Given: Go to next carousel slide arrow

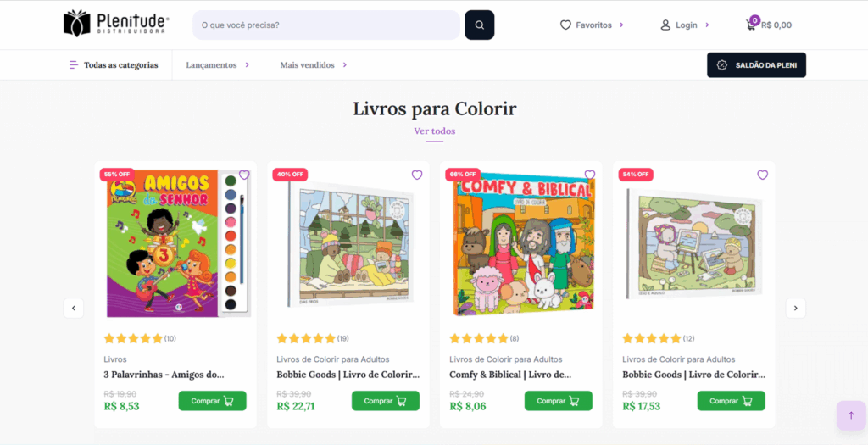Looking at the screenshot, I should click(x=795, y=308).
